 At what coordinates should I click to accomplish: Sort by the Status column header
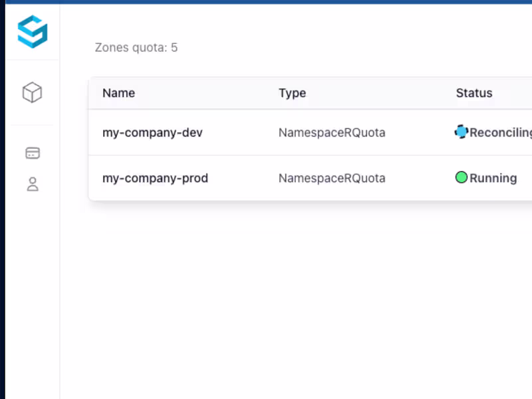[474, 93]
